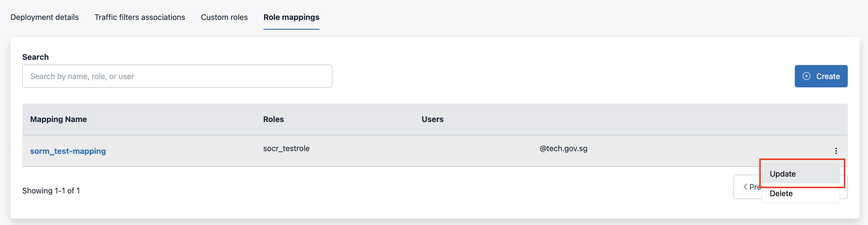Click the Mapping Name column header
The height and width of the screenshot is (225, 868).
58,119
